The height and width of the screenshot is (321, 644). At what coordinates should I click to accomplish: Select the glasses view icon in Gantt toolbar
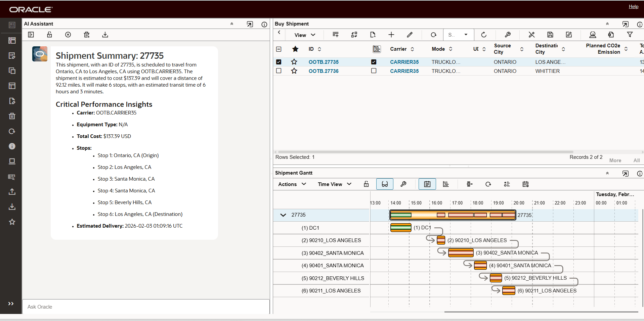[x=385, y=184]
